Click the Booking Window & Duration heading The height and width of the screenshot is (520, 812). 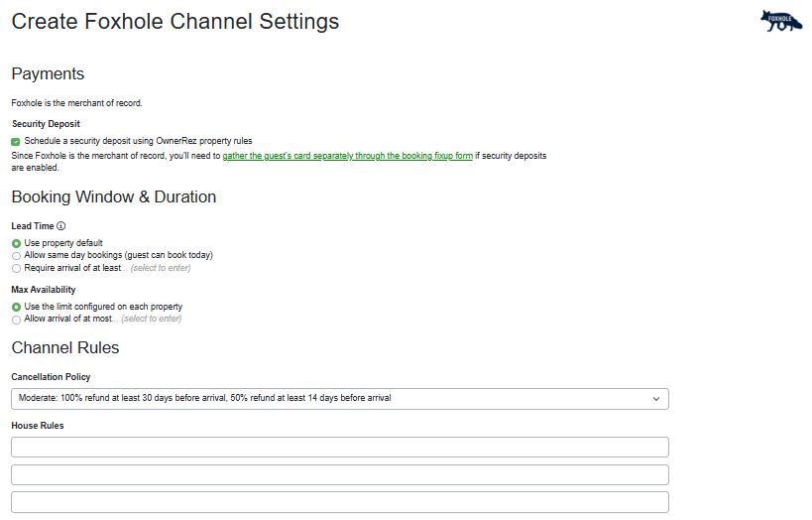[114, 197]
